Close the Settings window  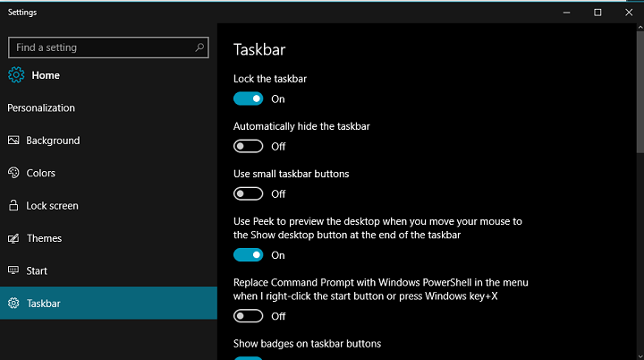pos(629,13)
